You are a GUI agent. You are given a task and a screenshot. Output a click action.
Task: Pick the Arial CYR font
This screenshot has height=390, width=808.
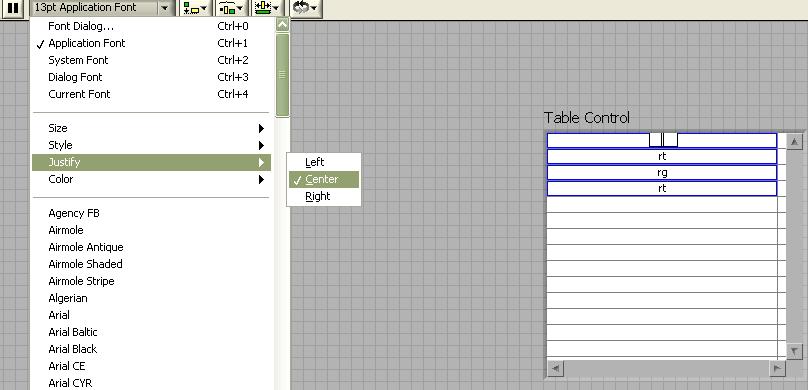[x=151, y=383]
